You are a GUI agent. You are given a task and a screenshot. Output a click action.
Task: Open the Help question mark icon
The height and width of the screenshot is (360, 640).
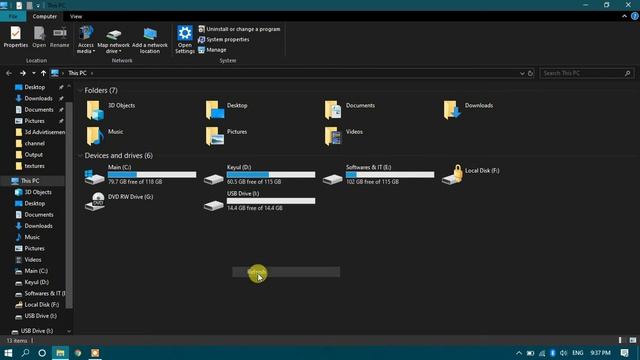point(635,16)
